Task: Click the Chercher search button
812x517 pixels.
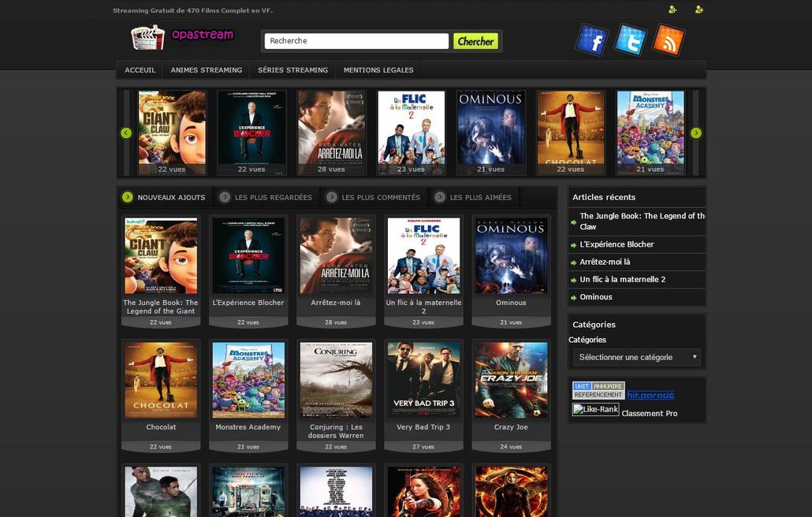Action: coord(475,41)
